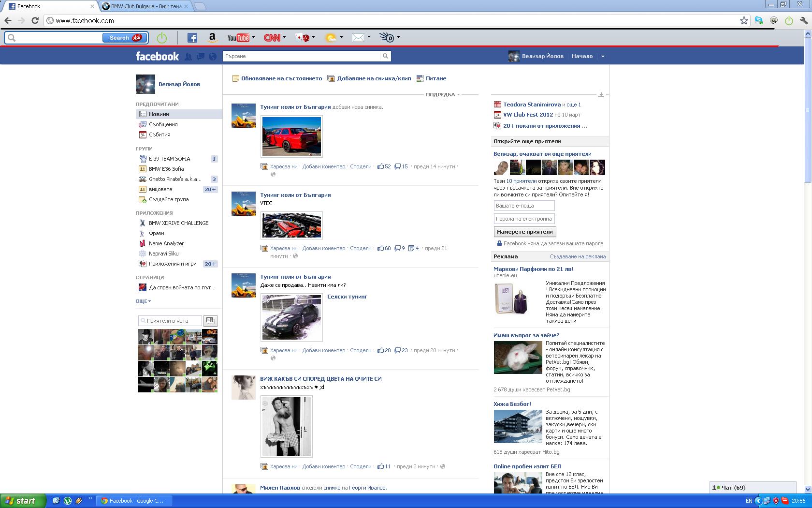This screenshot has height=508, width=812.
Task: Open CNN toolbar dropdown arrow
Action: click(284, 37)
